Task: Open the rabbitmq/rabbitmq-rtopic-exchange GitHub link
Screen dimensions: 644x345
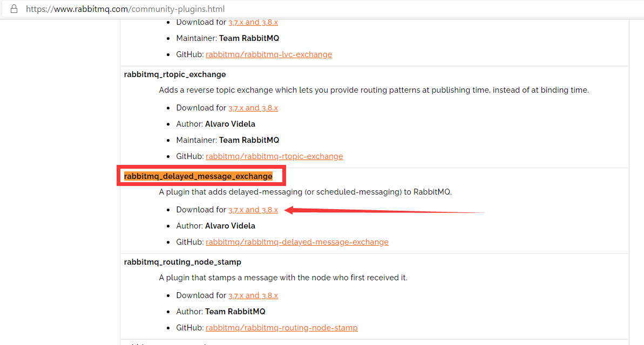Action: 274,156
